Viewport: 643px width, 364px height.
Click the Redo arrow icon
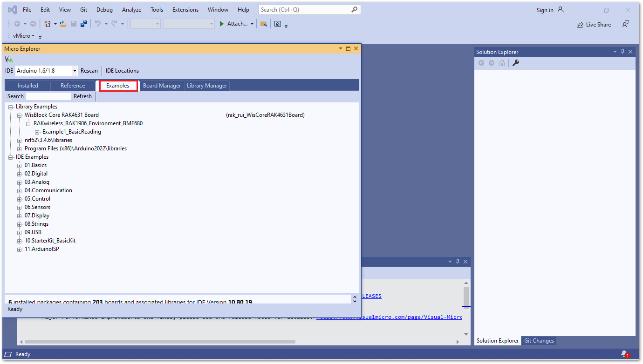pyautogui.click(x=114, y=24)
